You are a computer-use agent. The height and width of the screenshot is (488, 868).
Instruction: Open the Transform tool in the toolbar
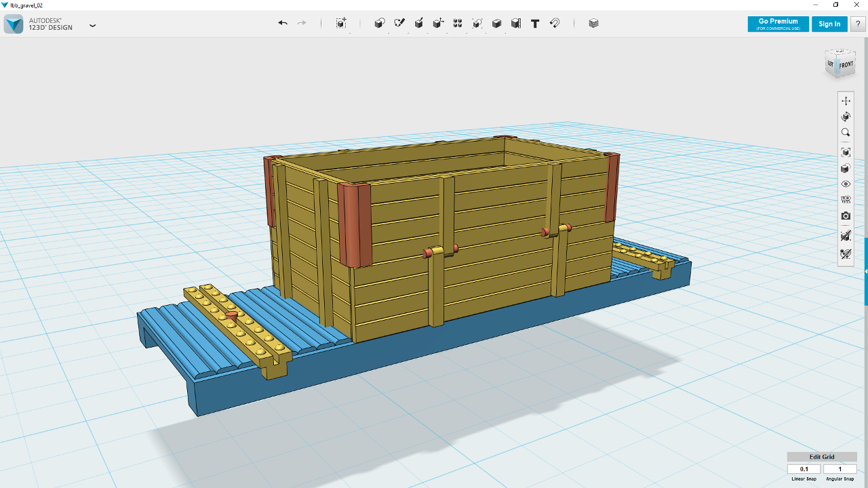(341, 23)
